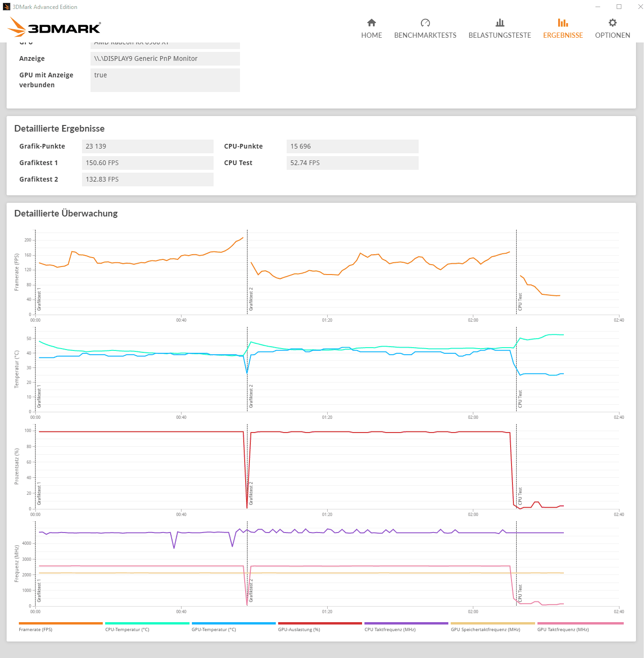Click Grafiktest 2 marker in framerate chart
This screenshot has width=644, height=658.
[x=251, y=299]
